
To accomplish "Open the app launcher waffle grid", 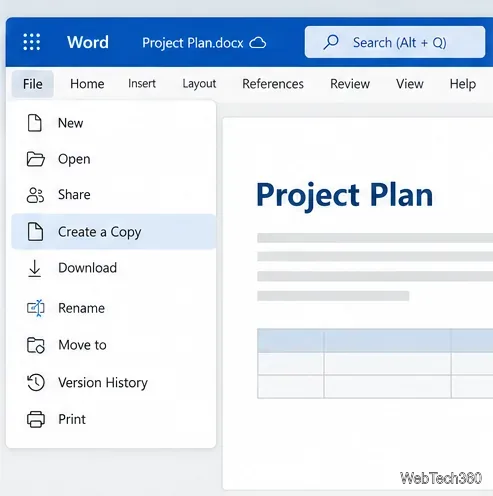I will pos(32,42).
